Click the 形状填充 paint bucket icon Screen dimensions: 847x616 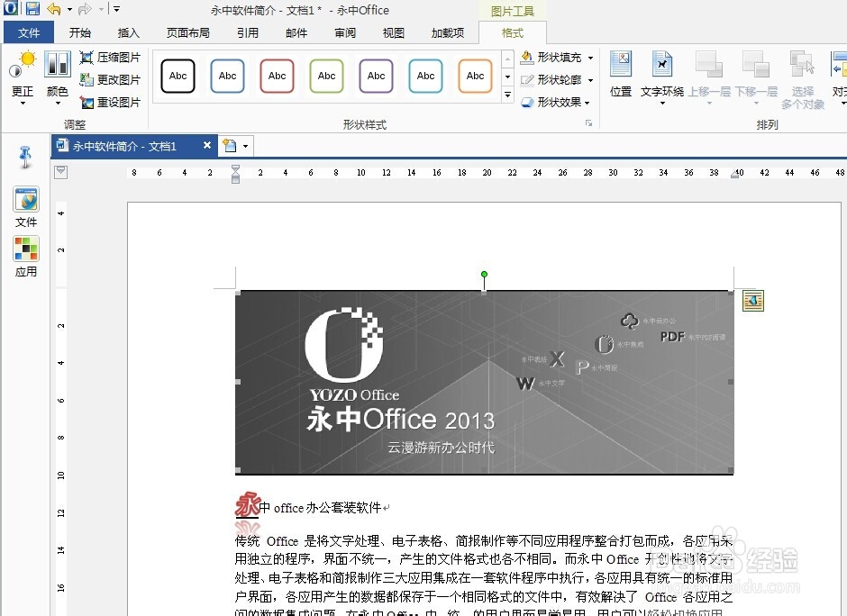tap(527, 58)
